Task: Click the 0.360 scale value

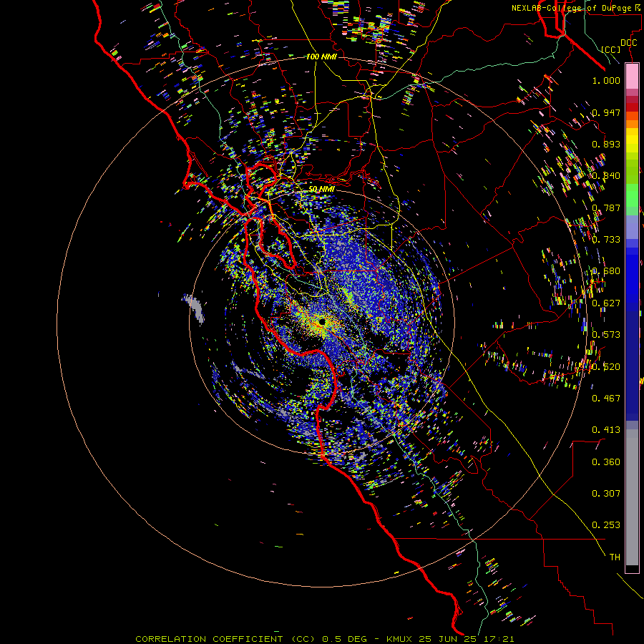Action: 606,462
